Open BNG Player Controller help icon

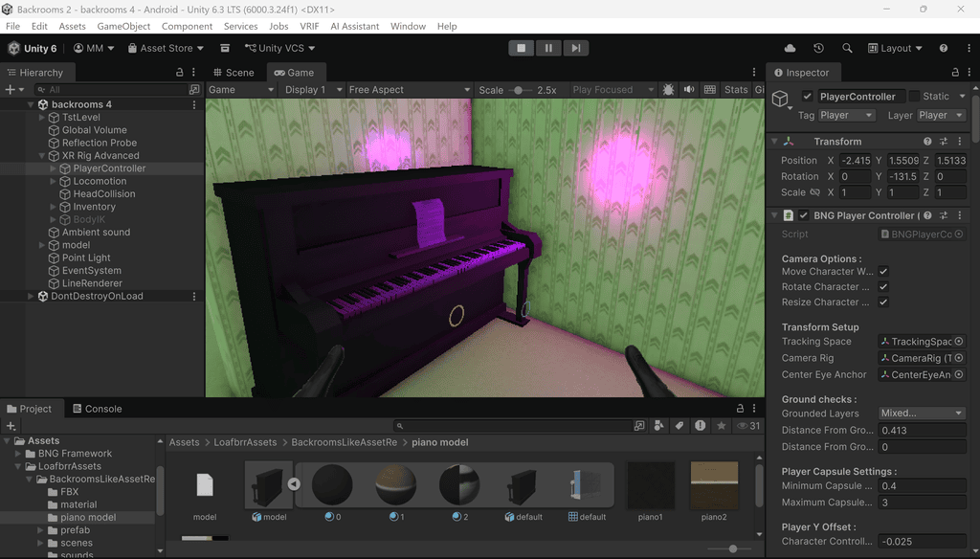(927, 215)
